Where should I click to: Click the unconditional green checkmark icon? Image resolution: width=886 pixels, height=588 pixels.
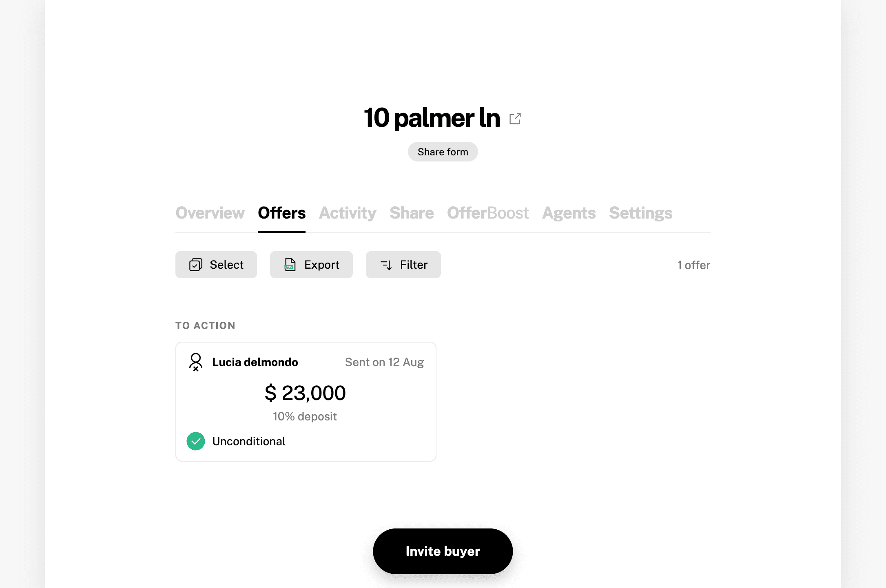[x=195, y=441]
